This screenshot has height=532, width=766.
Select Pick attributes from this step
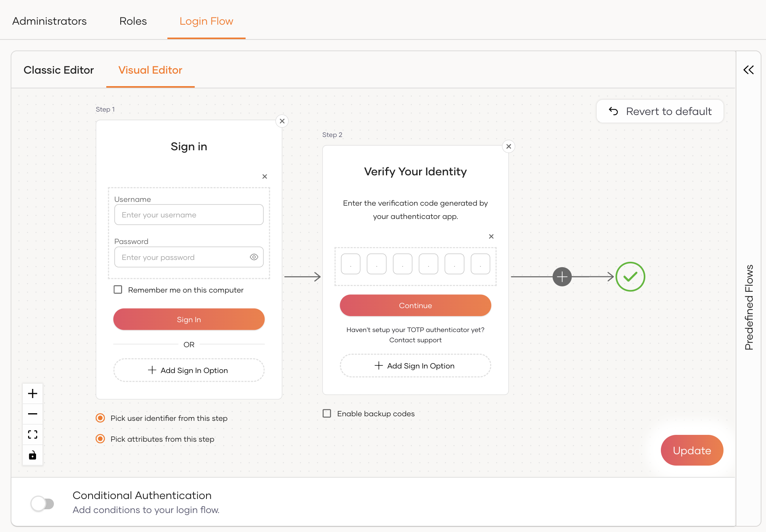[x=100, y=439]
